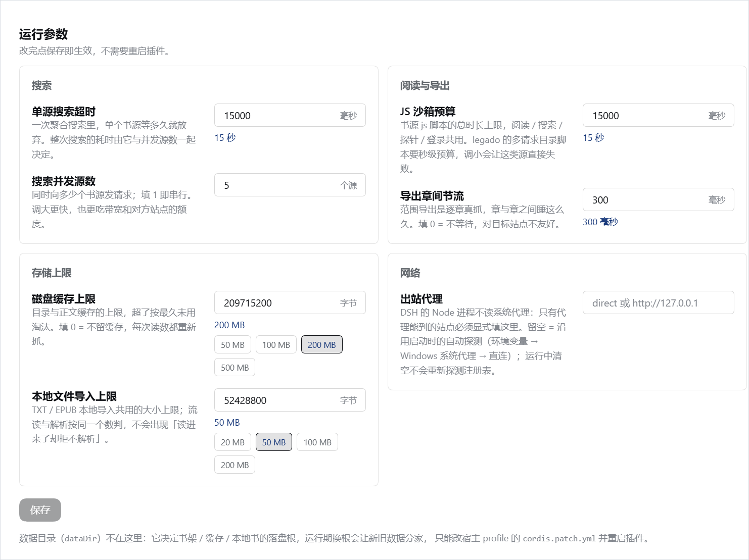This screenshot has height=560, width=749.
Task: Click the 出站代理 setting label
Action: [422, 299]
